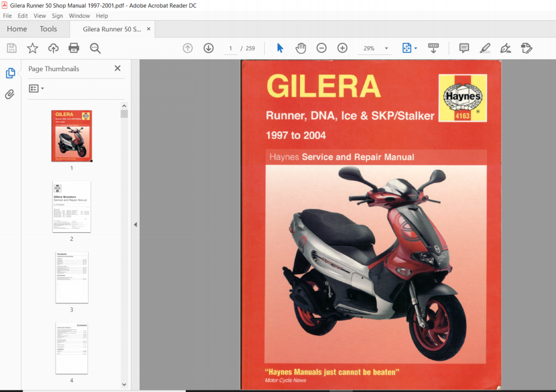Viewport: 556px width, 392px height.
Task: Switch to the Tools tab
Action: [x=48, y=29]
